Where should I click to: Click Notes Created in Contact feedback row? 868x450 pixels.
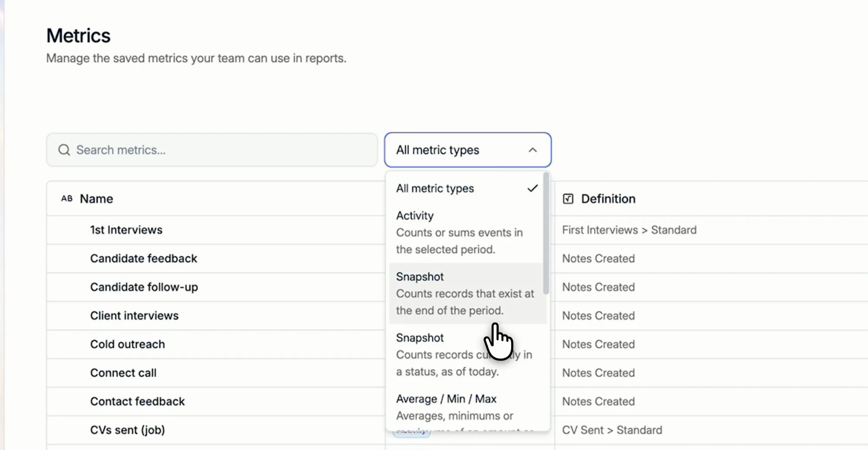pos(598,401)
